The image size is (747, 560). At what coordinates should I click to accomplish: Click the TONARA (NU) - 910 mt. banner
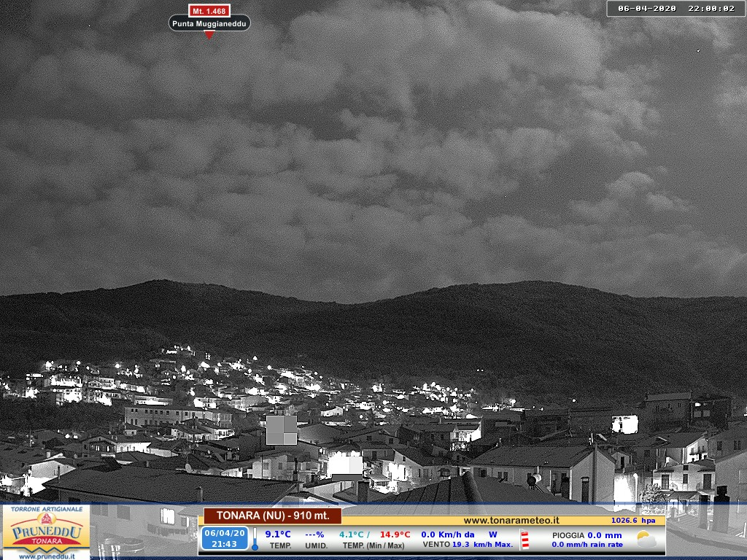coord(272,516)
